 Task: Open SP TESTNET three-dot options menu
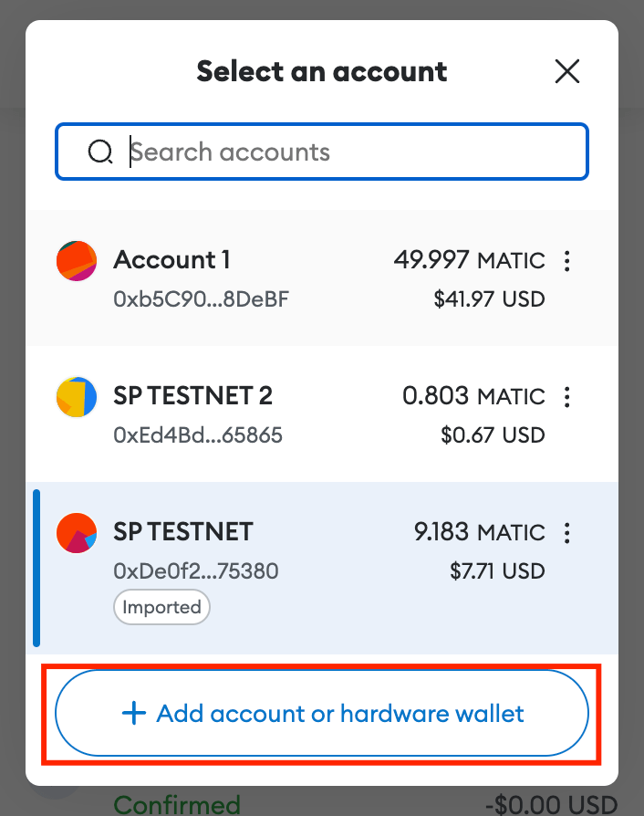(567, 532)
